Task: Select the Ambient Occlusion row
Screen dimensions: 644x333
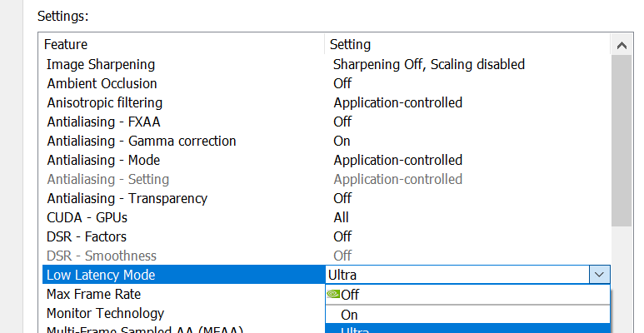Action: (x=102, y=83)
